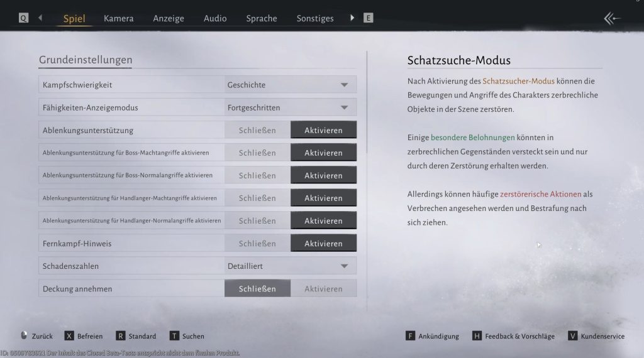Enable Deckung annehmen with Aktivieren
Viewport: 644px width, 358px height.
point(323,289)
